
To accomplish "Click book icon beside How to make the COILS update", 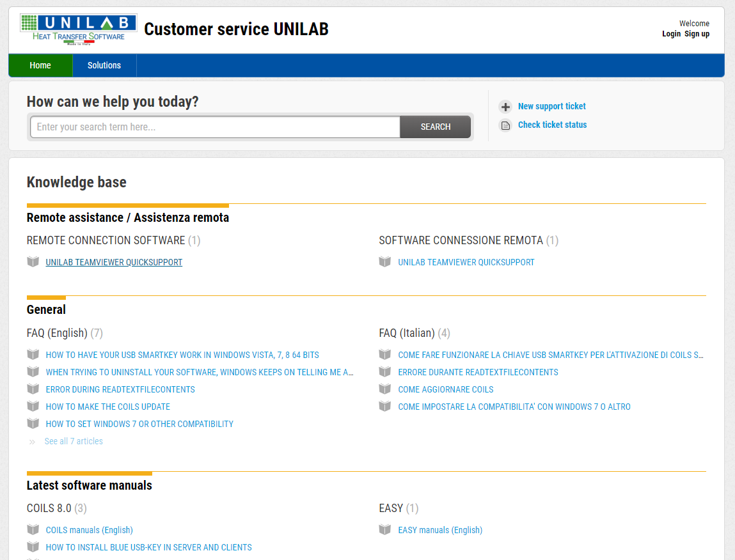I will pyautogui.click(x=33, y=407).
